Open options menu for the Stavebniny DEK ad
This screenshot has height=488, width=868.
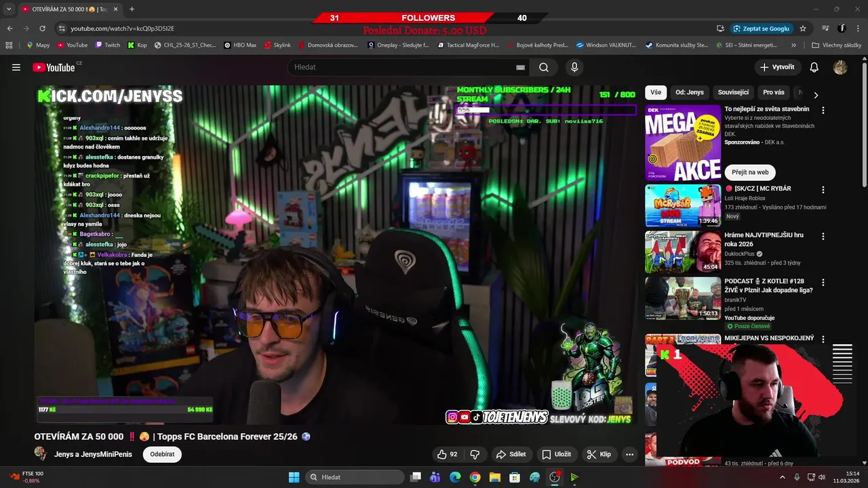pyautogui.click(x=823, y=110)
